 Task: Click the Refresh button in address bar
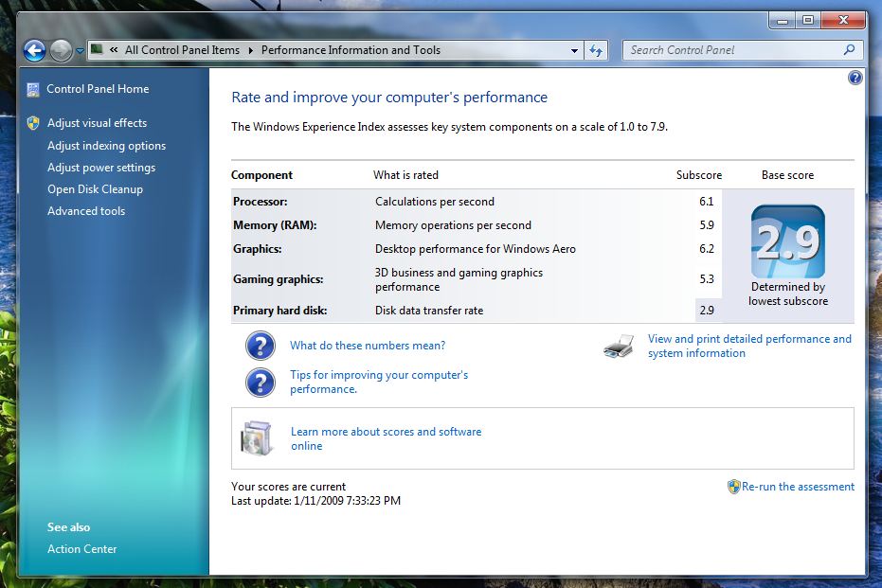[x=596, y=50]
